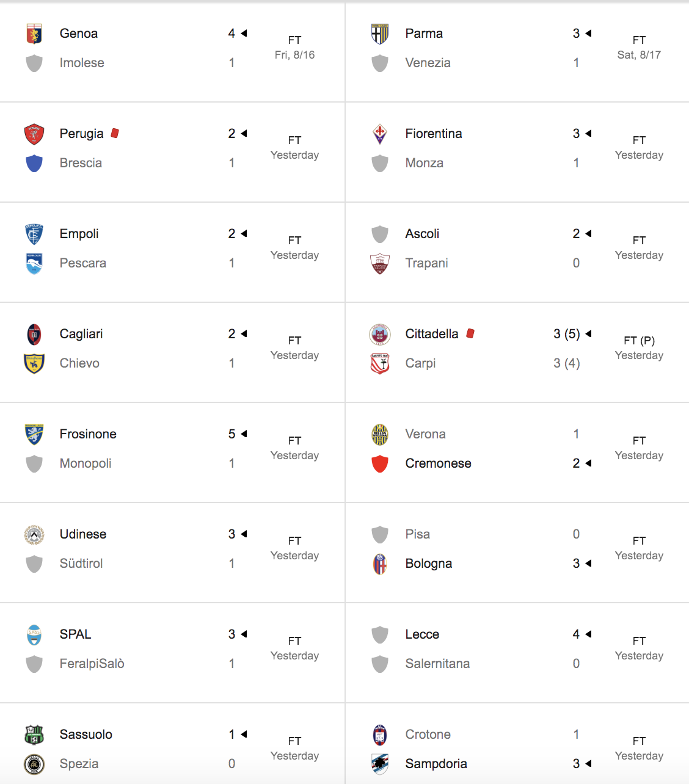The image size is (689, 784).
Task: Click the Verona club crest
Action: [380, 434]
